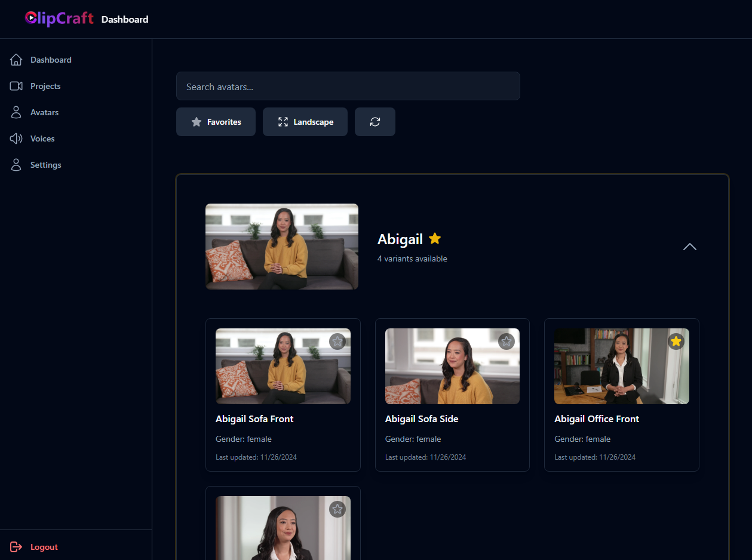Click 'Last updated: 11/26/2024' under Abigail Sofa Side
The height and width of the screenshot is (560, 752).
tap(426, 457)
